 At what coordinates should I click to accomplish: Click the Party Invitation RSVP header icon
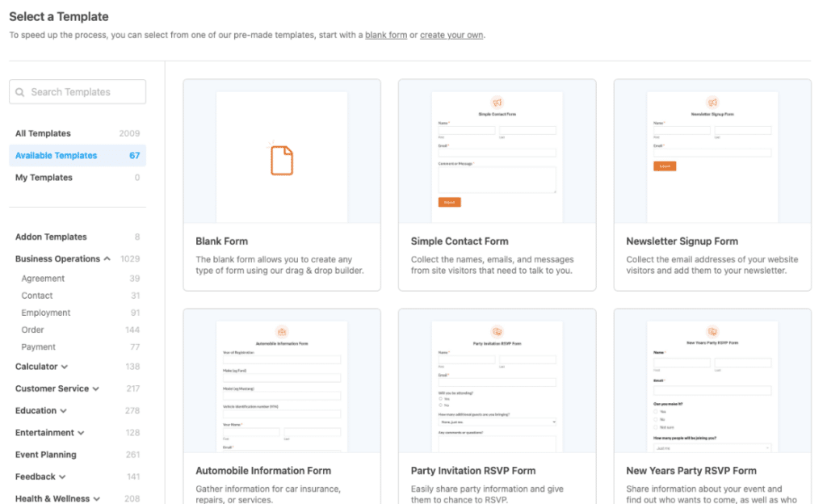[497, 332]
